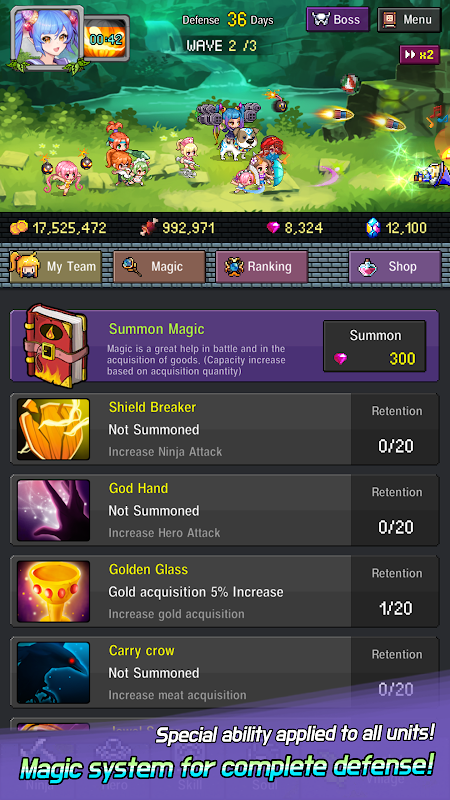Open the Ranking tab
450x800 pixels.
pyautogui.click(x=262, y=266)
